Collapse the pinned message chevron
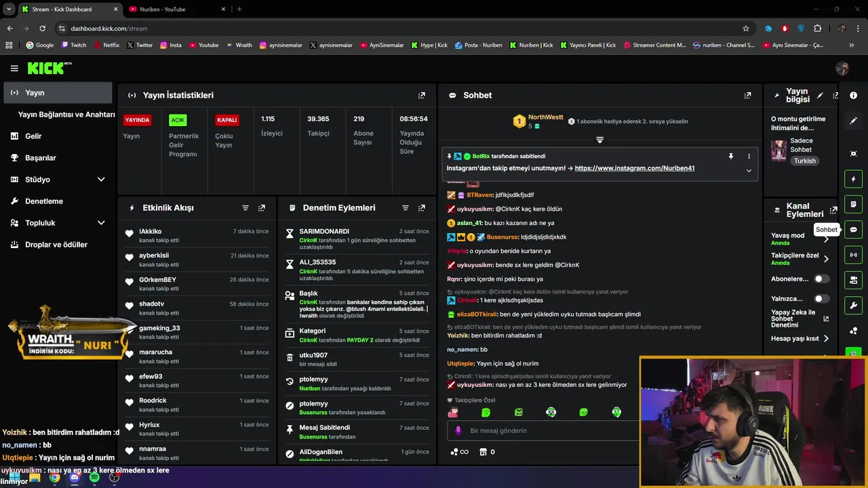 tap(749, 171)
